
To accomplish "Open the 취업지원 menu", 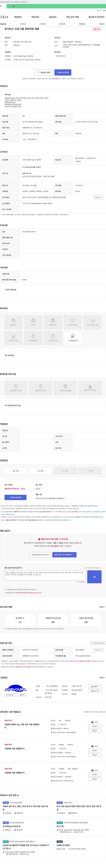I will tap(35, 17).
